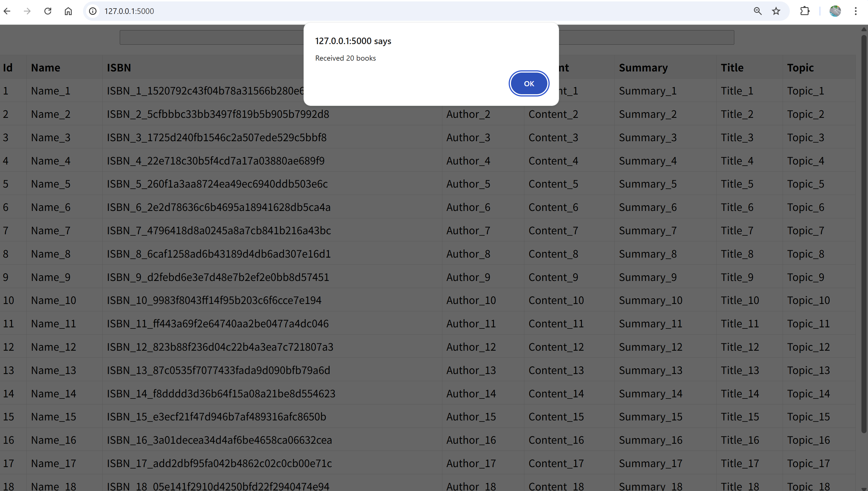The height and width of the screenshot is (491, 868).
Task: Click the browser forward arrow
Action: coord(27,11)
